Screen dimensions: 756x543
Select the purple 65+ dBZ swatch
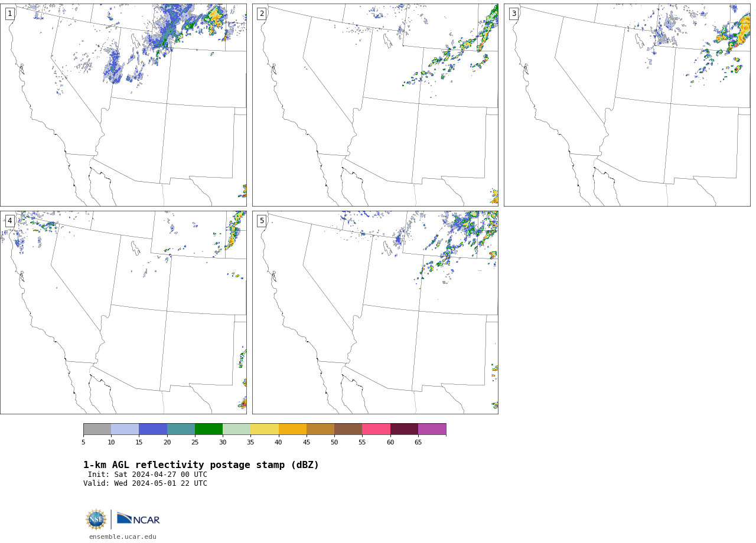click(x=432, y=429)
